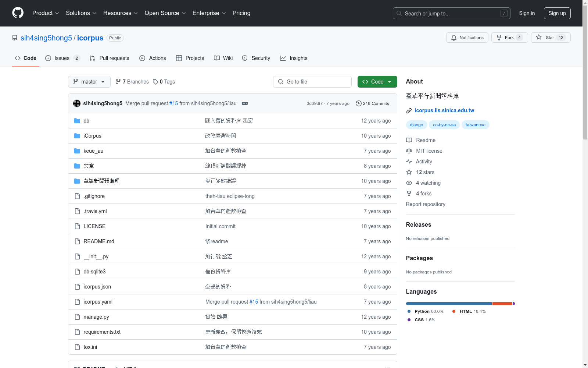The width and height of the screenshot is (588, 368).
Task: Click the Sign in link
Action: [527, 13]
